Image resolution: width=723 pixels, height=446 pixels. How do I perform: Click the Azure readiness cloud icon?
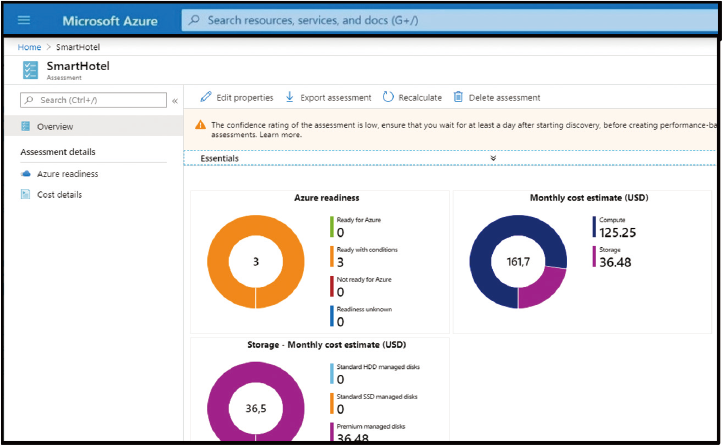click(26, 174)
